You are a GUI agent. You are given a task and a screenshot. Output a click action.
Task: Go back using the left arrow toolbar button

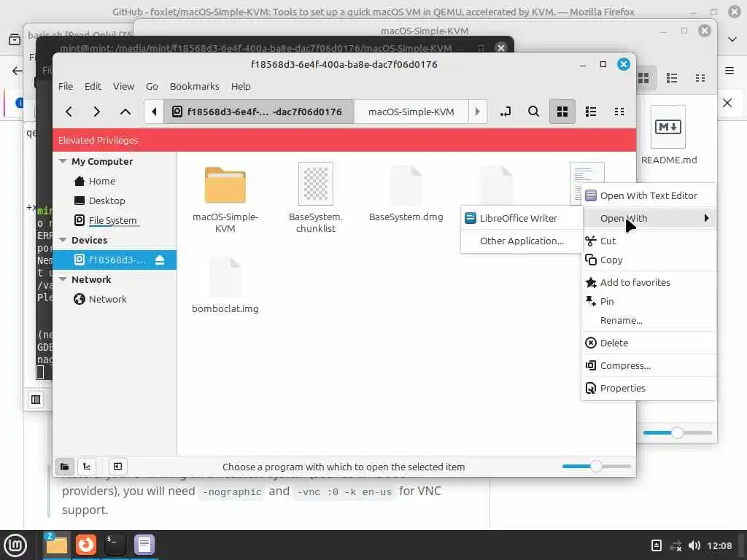tap(69, 112)
